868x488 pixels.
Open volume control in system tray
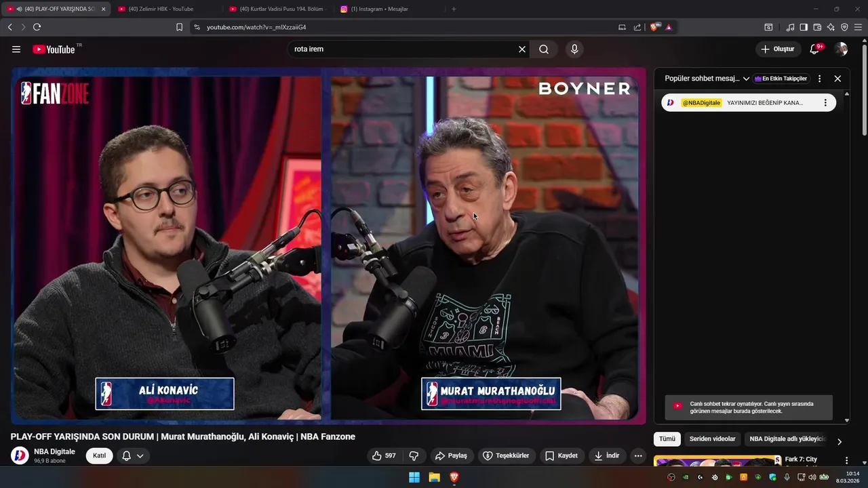pyautogui.click(x=812, y=477)
